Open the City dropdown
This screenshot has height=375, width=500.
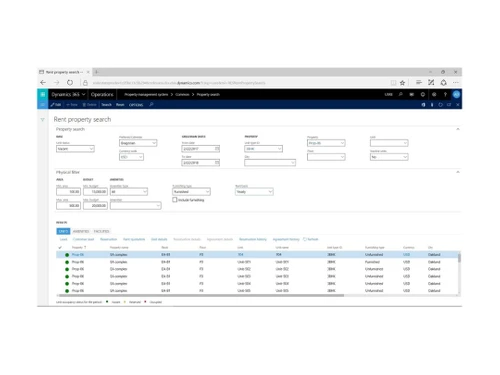click(270, 163)
